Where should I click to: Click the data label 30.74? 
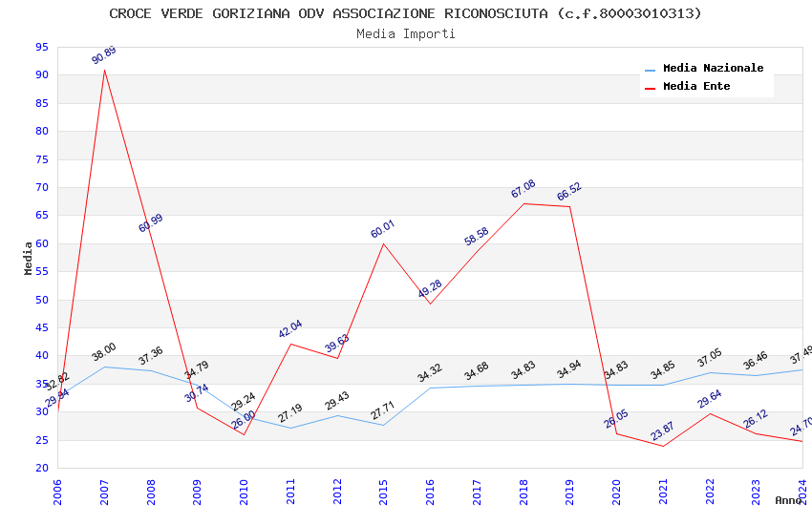click(197, 392)
